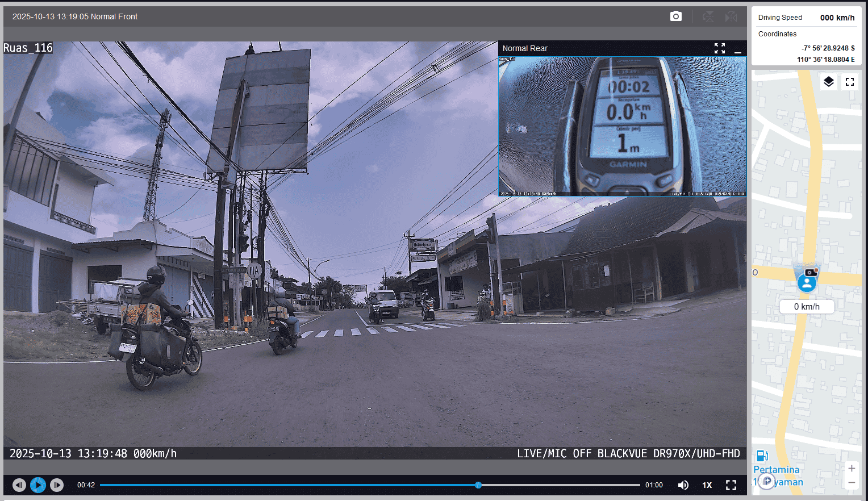The width and height of the screenshot is (868, 501).
Task: Minimize the Normal Rear video panel
Action: click(738, 49)
